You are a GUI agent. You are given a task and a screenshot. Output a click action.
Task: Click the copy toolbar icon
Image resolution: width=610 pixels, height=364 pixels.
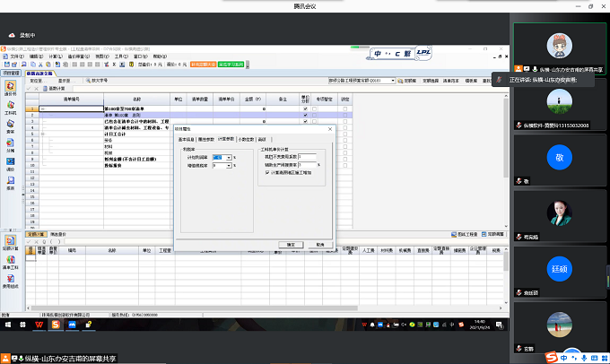click(33, 65)
